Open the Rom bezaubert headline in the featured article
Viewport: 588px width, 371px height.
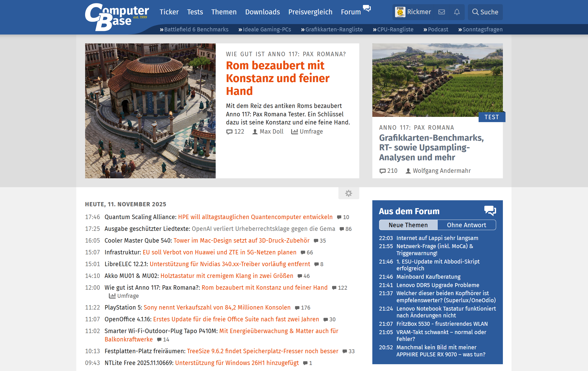pos(278,78)
